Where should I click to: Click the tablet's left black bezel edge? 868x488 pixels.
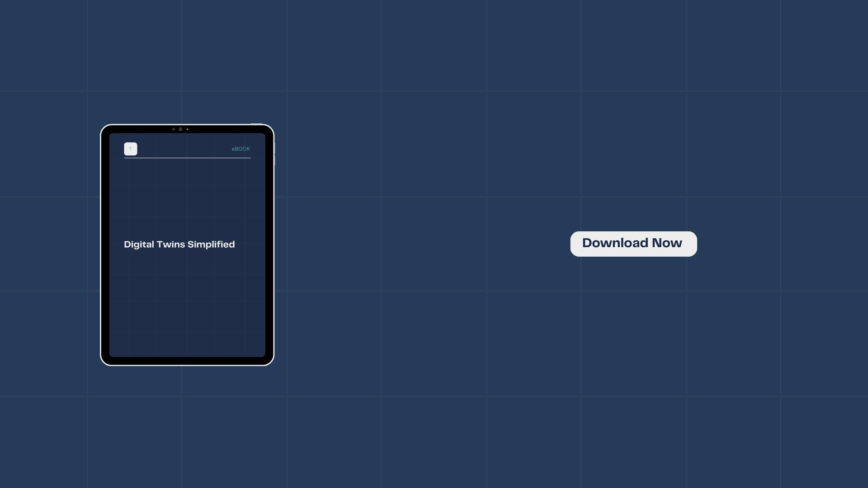coord(105,244)
